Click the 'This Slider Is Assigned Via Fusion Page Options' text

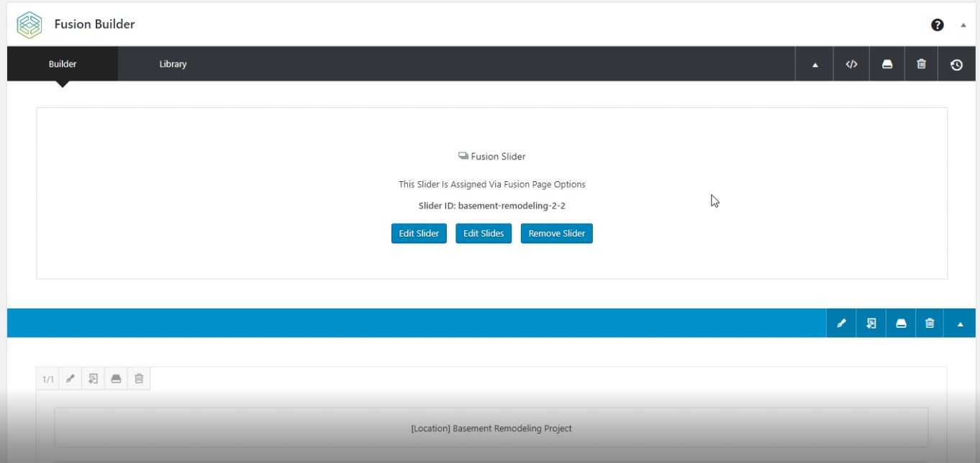pyautogui.click(x=492, y=184)
